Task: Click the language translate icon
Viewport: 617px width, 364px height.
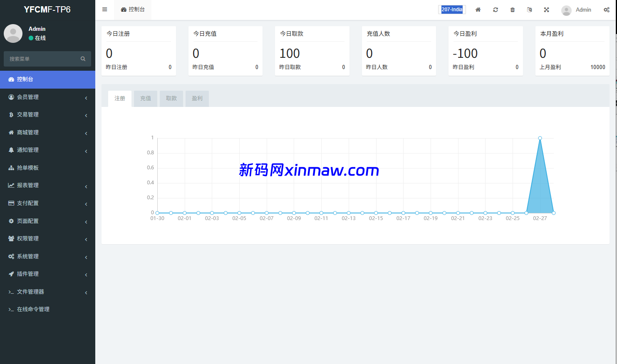Action: [x=530, y=10]
